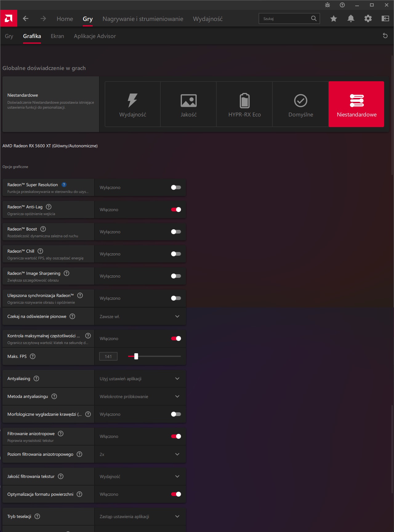This screenshot has height=532, width=394.
Task: Select HYPR-RX Eco profile
Action: pyautogui.click(x=245, y=104)
